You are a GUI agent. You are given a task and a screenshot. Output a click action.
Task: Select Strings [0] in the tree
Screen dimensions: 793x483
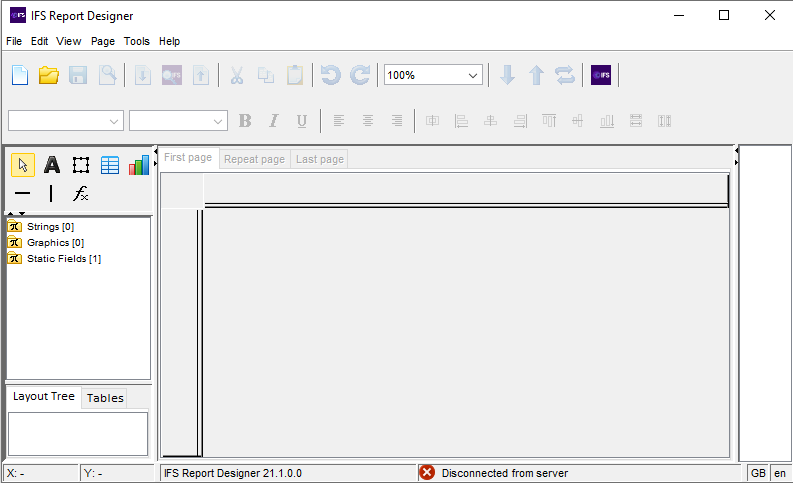coord(50,227)
